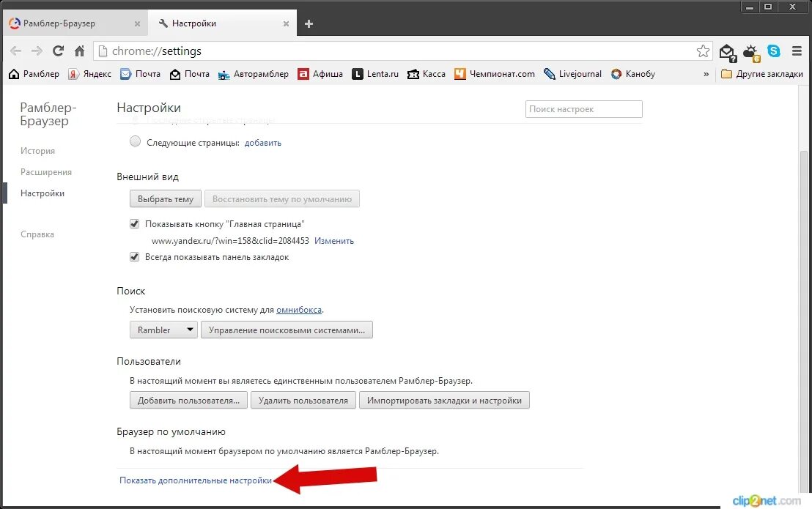Image resolution: width=812 pixels, height=509 pixels.
Task: Open История in the sidebar
Action: pos(38,151)
